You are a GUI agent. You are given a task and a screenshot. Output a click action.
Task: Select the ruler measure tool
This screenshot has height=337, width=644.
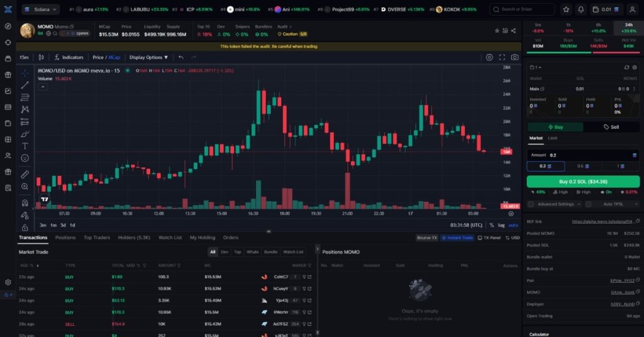tap(25, 174)
